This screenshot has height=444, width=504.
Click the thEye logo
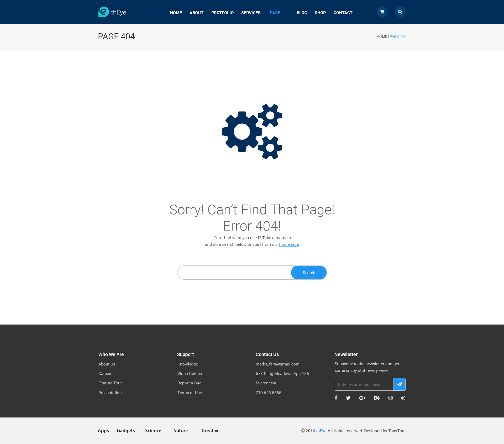tap(112, 12)
